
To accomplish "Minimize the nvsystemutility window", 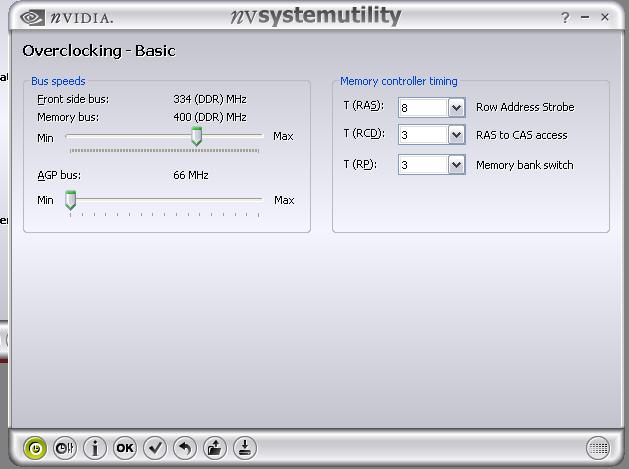I will coord(585,17).
